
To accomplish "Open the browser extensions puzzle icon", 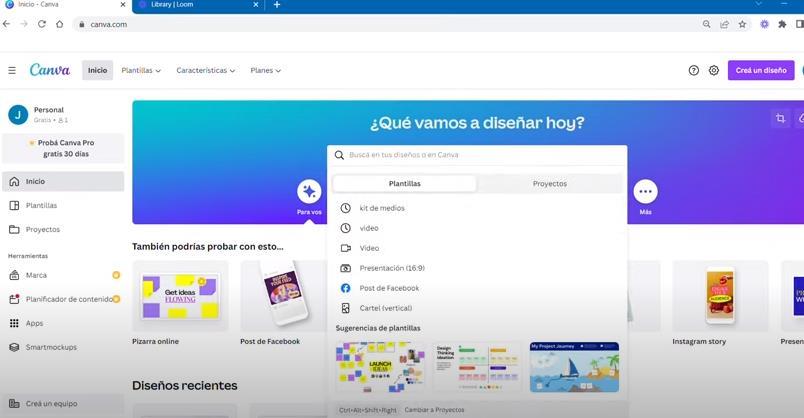I will [x=782, y=24].
